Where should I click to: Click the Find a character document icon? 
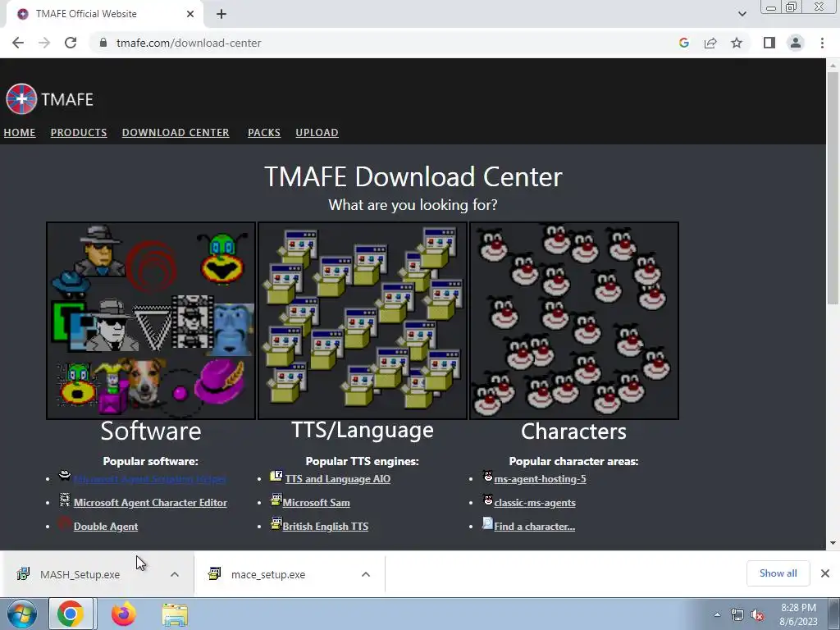[x=487, y=523]
